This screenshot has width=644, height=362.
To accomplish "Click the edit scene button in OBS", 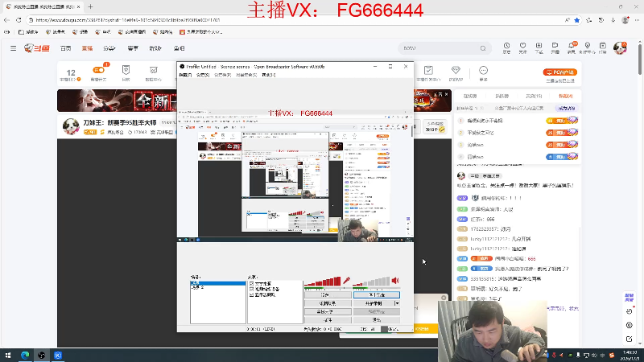I will (328, 303).
